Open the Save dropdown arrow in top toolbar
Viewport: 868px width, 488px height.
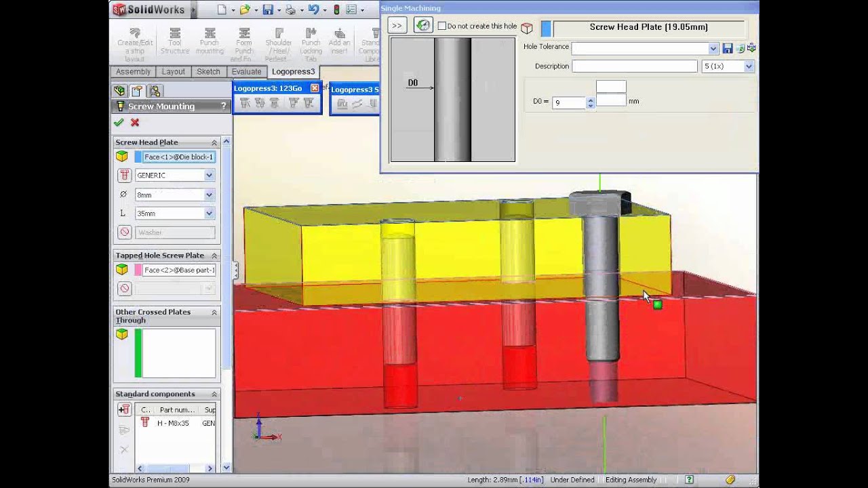(x=279, y=10)
